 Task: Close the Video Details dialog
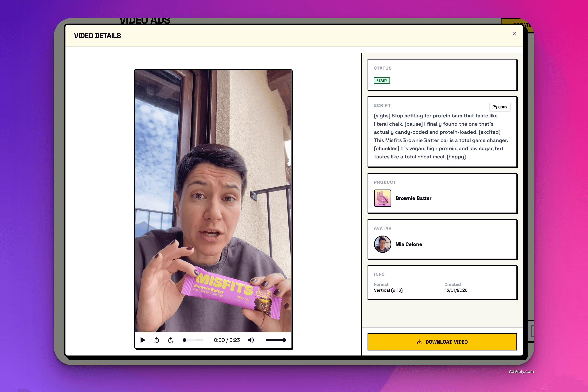(x=514, y=33)
